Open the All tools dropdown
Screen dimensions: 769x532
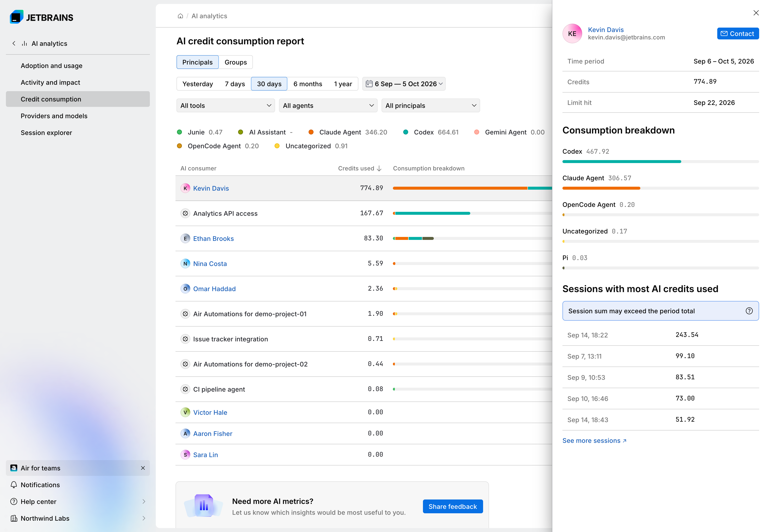pyautogui.click(x=226, y=105)
